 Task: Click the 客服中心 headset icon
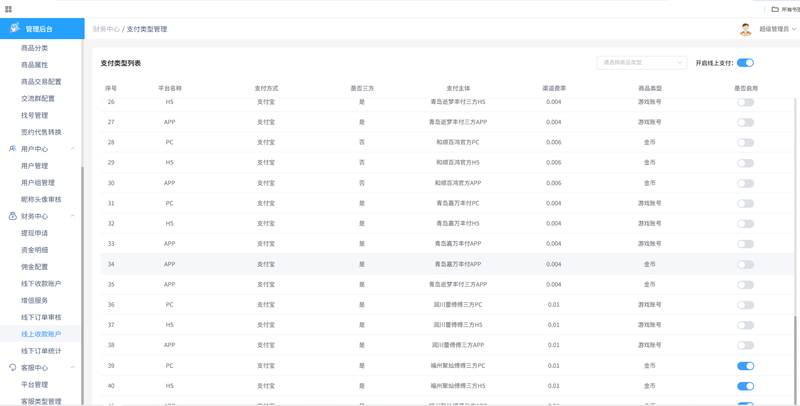click(13, 367)
